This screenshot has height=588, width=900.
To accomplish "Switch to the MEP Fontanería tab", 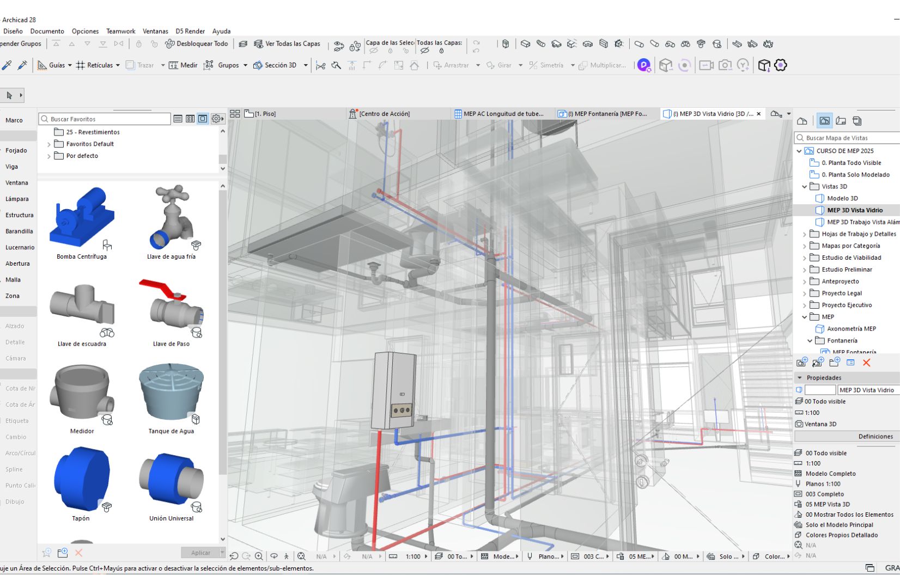I will pos(606,114).
